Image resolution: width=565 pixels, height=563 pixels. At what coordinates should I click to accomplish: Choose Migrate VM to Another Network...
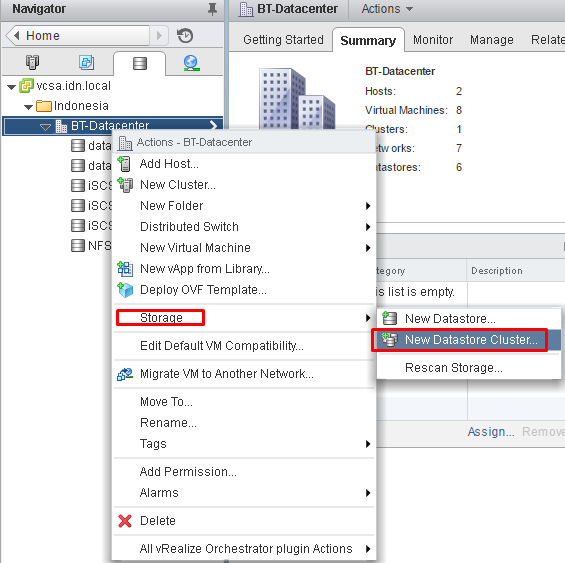244,374
